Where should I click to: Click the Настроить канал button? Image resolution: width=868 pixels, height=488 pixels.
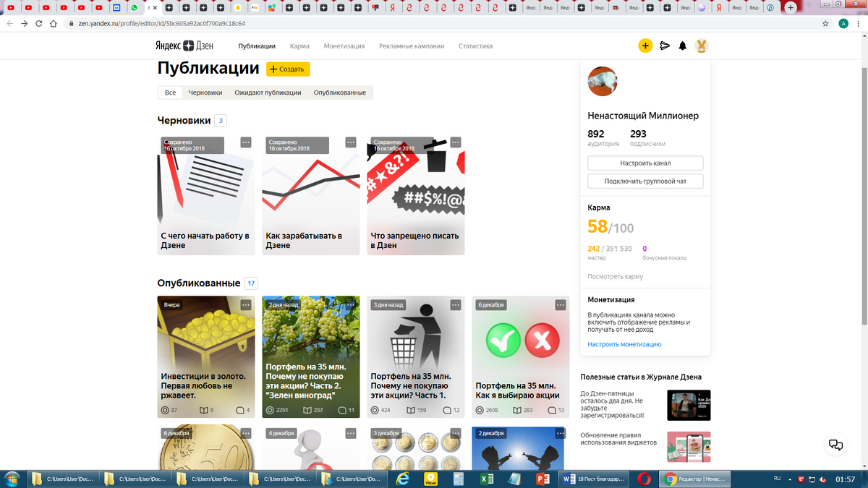click(x=645, y=163)
